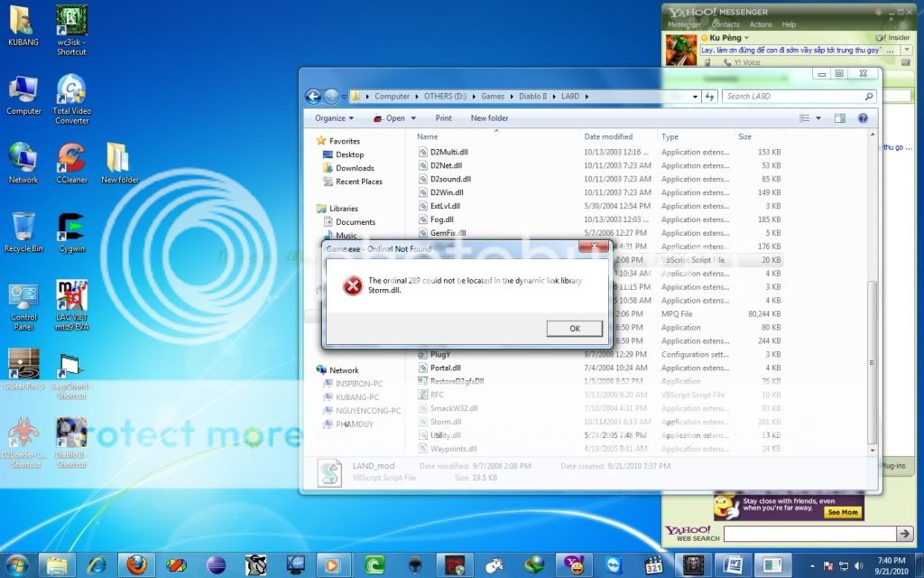Open the Actions menu in Yahoo Messenger
This screenshot has height=578, width=924.
[x=761, y=24]
